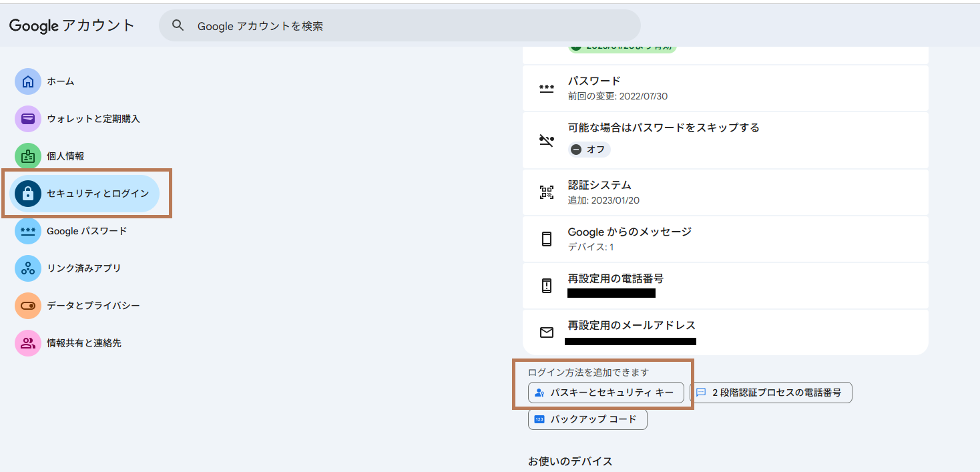
Task: Click the wallet card icon
Action: point(28,119)
